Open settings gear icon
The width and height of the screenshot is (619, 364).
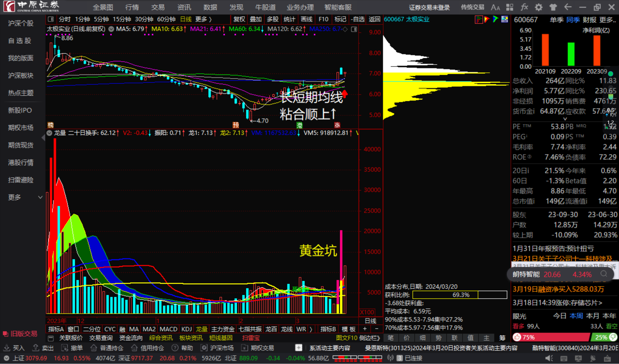[538, 7]
